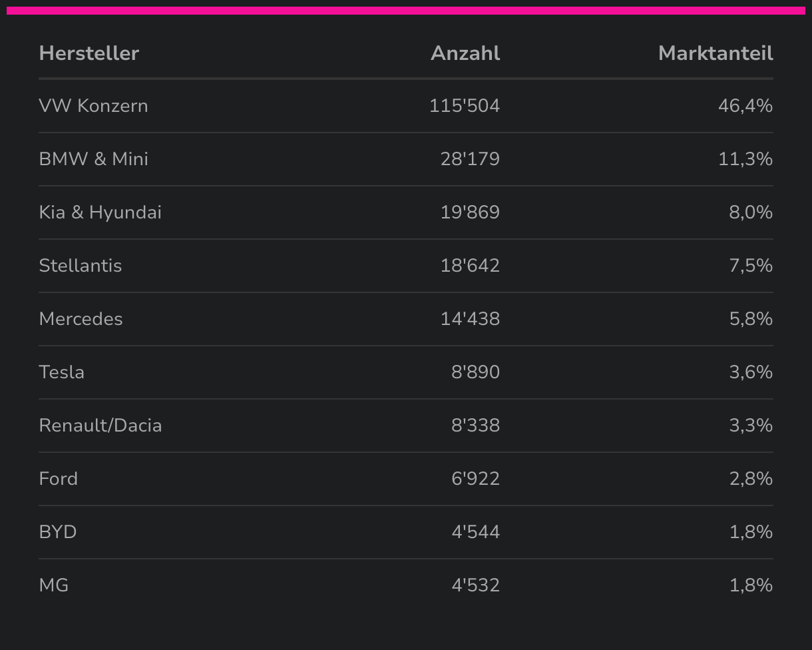The image size is (812, 650).
Task: Click Tesla's 8'890 count value
Action: 475,372
